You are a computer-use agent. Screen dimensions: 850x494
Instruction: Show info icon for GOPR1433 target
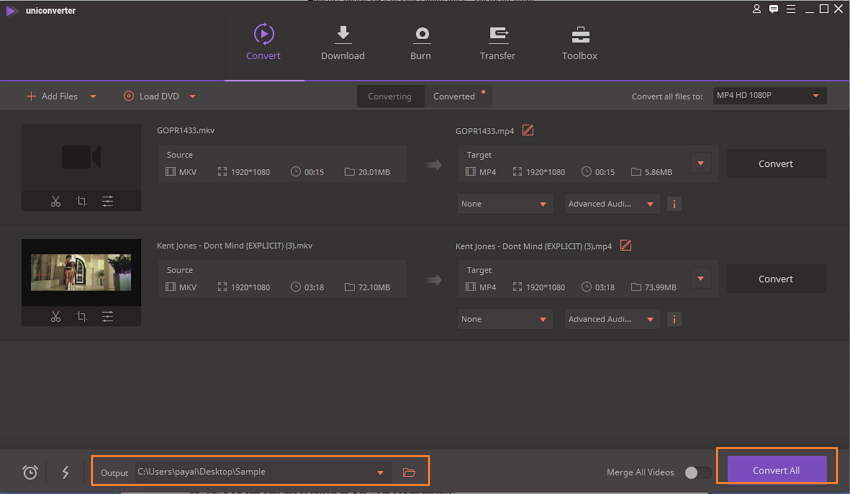(674, 204)
